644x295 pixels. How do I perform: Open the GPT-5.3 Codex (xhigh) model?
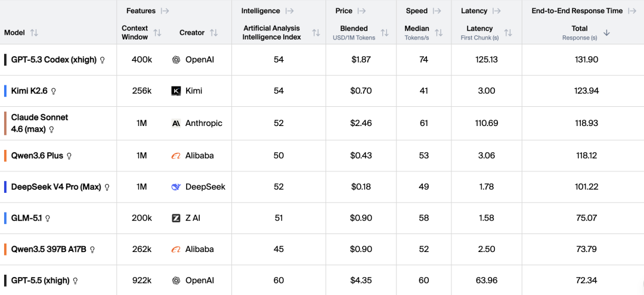click(x=54, y=60)
